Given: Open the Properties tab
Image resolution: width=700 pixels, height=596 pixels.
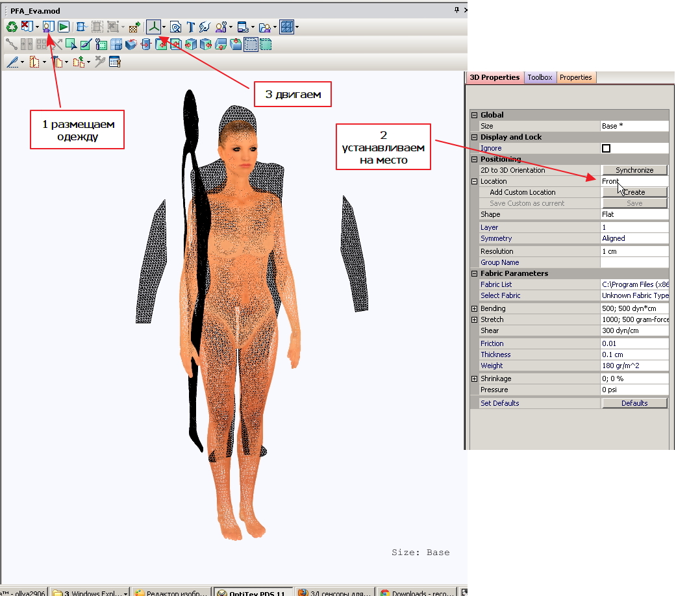Looking at the screenshot, I should (x=575, y=77).
